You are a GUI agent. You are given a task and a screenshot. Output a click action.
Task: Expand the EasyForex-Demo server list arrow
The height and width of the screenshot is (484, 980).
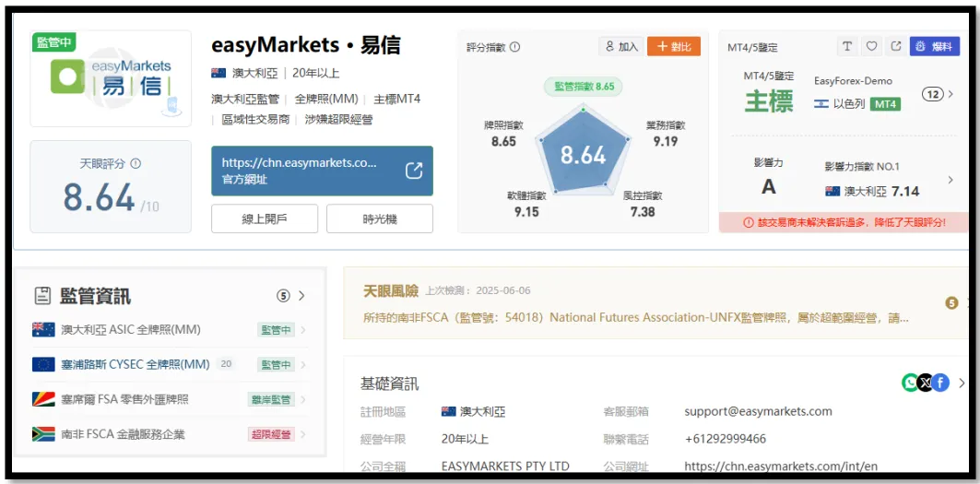(950, 94)
